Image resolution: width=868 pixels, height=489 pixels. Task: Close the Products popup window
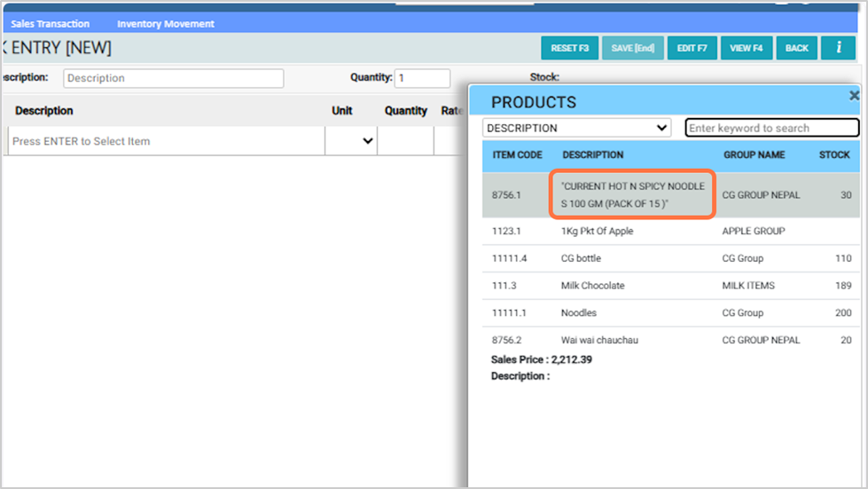(x=854, y=96)
